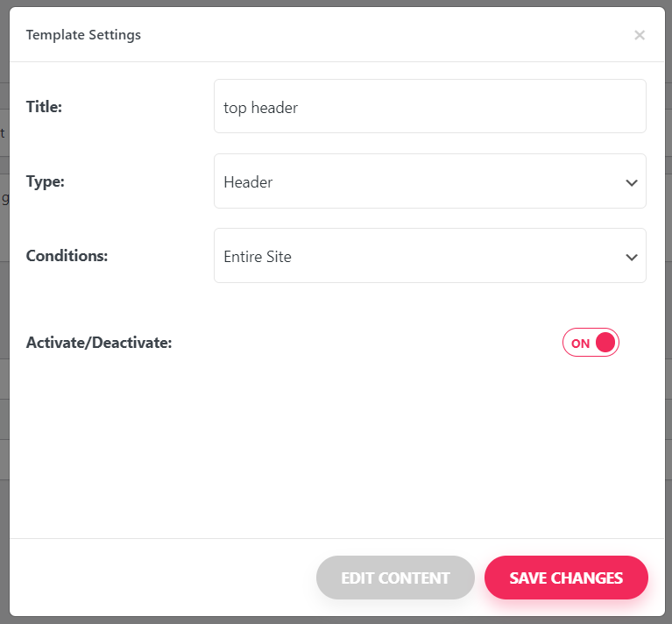Viewport: 672px width, 624px height.
Task: Click the Save Changes button
Action: 566,578
